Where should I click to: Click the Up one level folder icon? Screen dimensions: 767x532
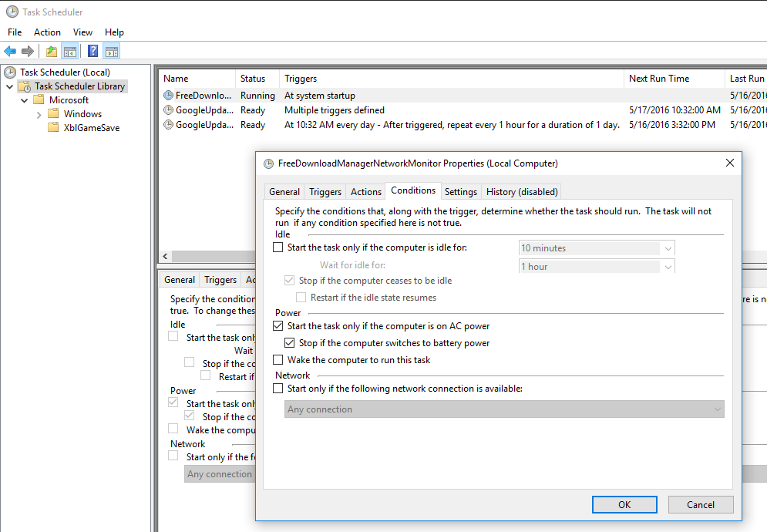pyautogui.click(x=52, y=51)
